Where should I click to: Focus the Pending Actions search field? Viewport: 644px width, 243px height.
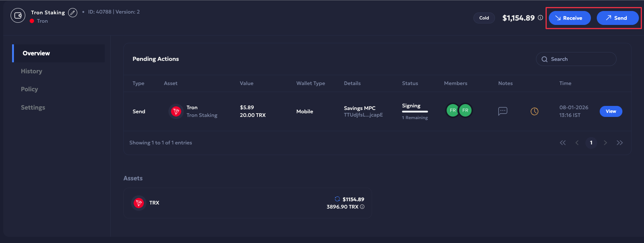[x=576, y=59]
